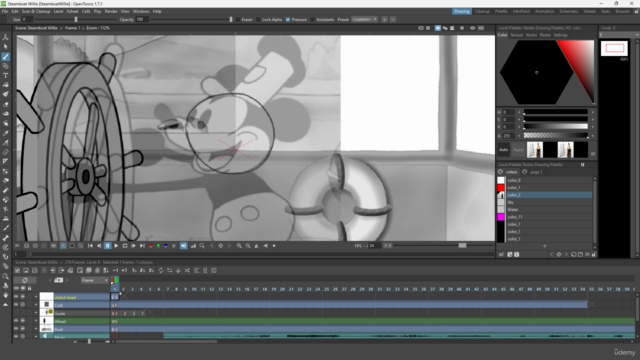
Task: Jump to the first frame in the viewer
Action: [x=90, y=246]
